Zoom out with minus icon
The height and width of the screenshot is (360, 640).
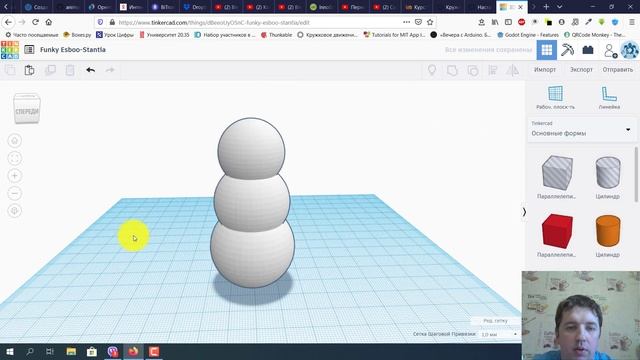pyautogui.click(x=15, y=193)
